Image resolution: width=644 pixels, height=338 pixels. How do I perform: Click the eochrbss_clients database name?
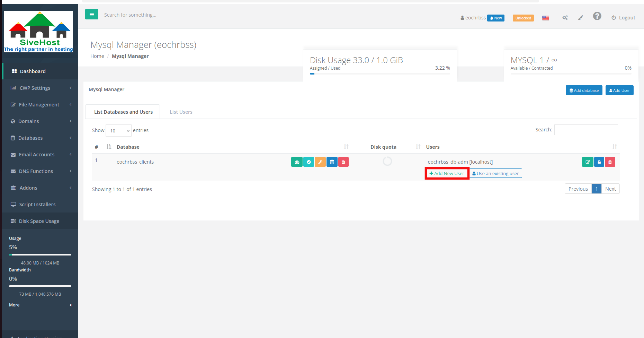(x=135, y=162)
